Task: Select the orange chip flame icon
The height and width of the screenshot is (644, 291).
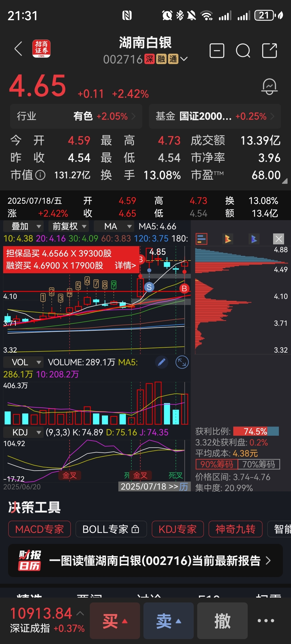Action: coord(228,239)
